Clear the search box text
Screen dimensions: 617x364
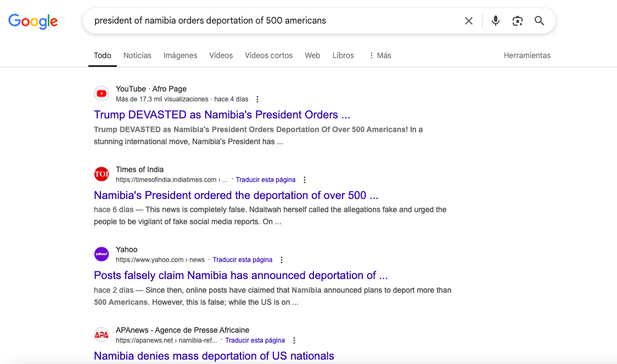coord(469,21)
